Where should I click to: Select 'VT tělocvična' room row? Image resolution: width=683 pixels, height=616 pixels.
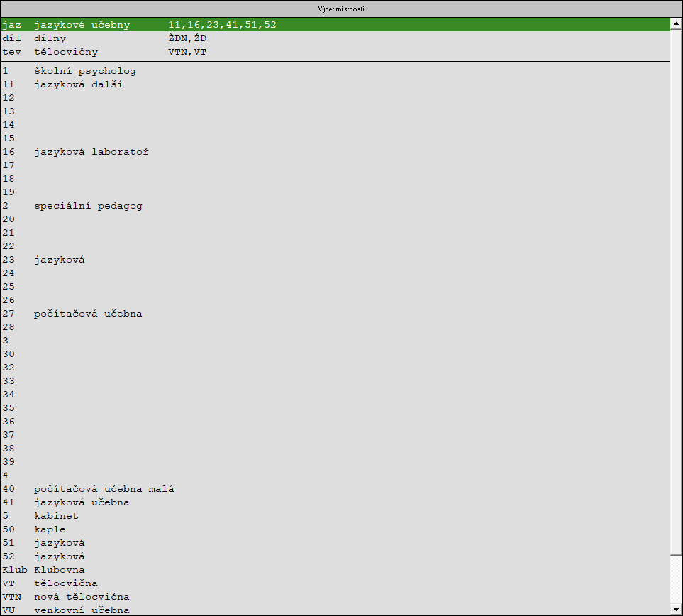(x=65, y=583)
